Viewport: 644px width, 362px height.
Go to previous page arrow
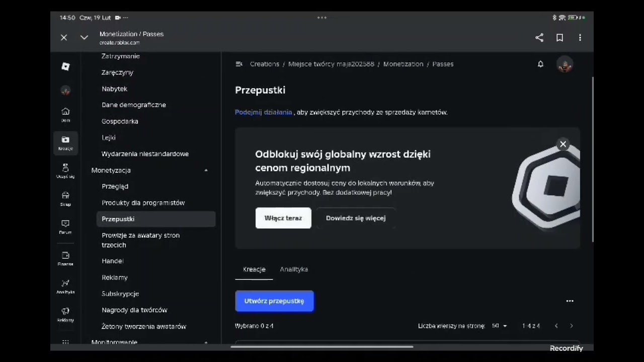click(x=556, y=326)
